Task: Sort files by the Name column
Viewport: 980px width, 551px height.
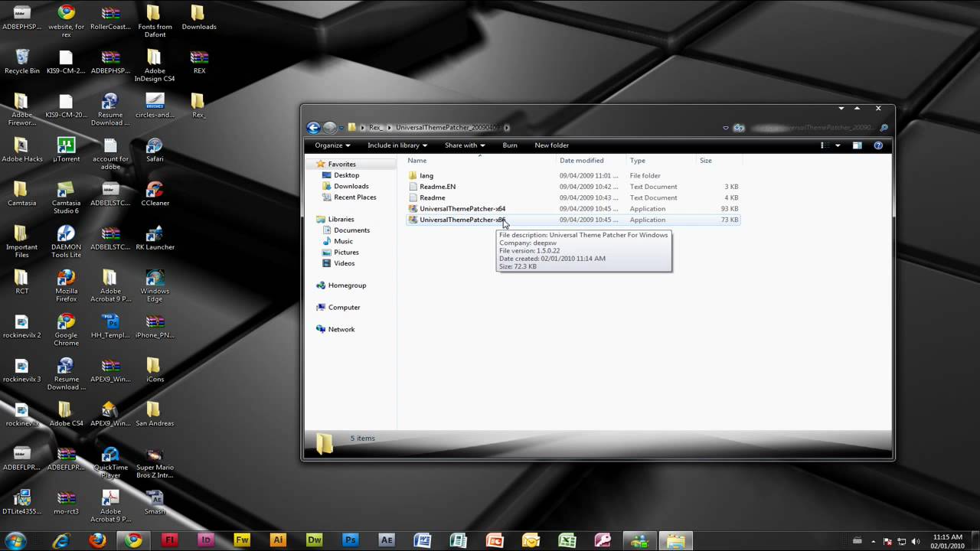Action: (417, 161)
